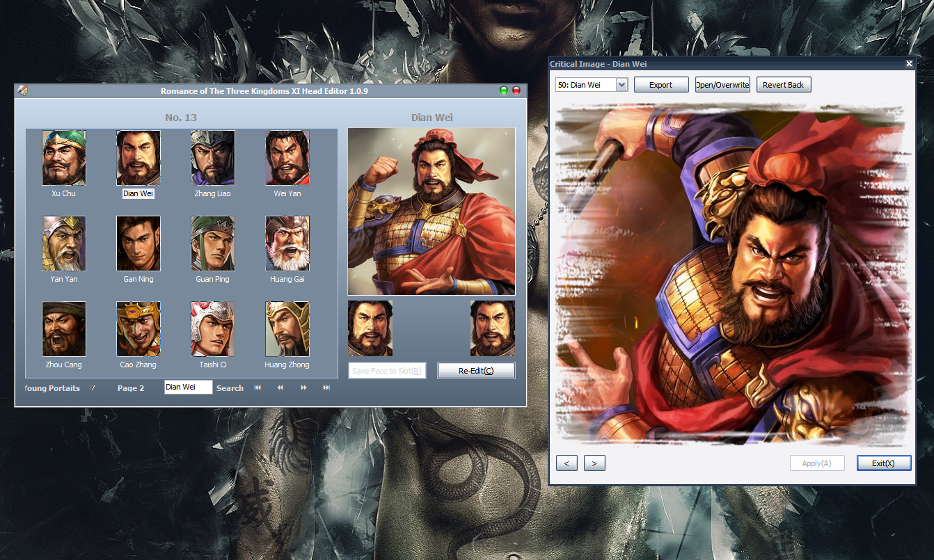Viewport: 934px width, 560px height.
Task: Click the large Dian Wei portrait preview
Action: click(x=432, y=211)
